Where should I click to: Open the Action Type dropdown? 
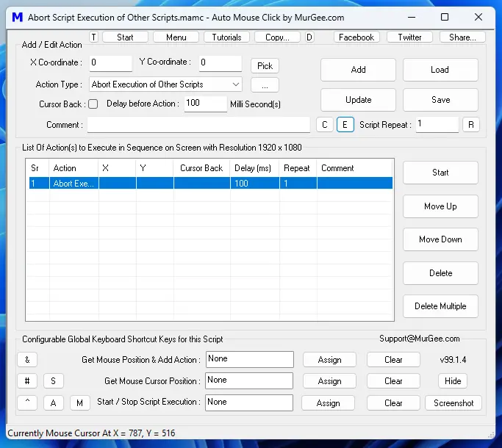point(165,84)
